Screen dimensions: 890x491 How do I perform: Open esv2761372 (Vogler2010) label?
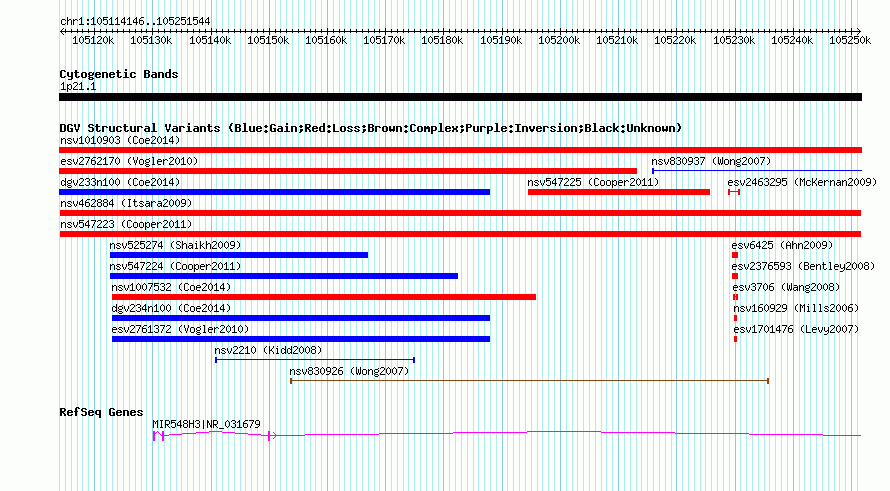[180, 329]
